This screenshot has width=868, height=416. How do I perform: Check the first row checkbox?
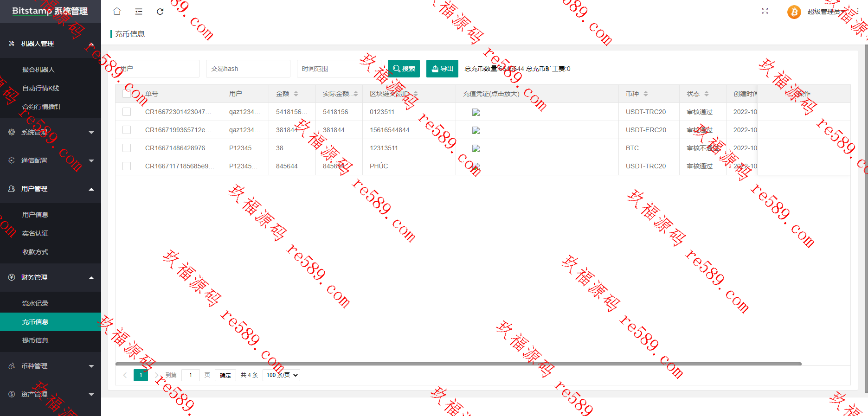pyautogui.click(x=127, y=112)
